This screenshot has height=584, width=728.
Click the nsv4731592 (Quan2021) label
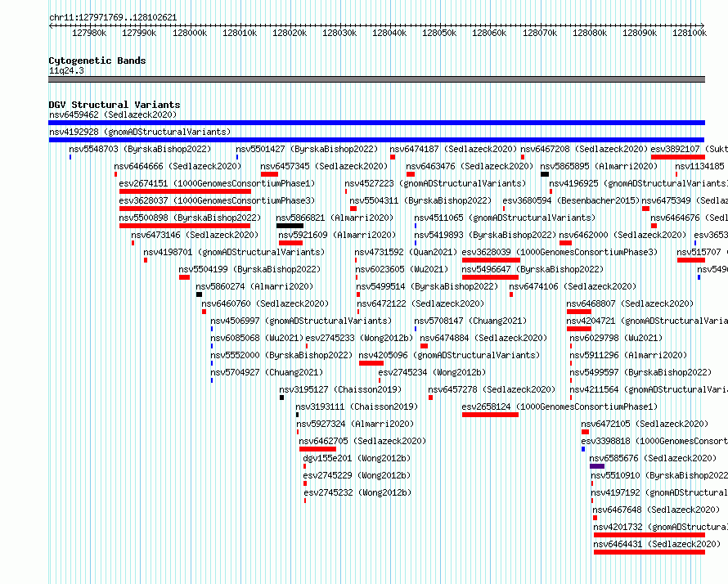(x=407, y=252)
